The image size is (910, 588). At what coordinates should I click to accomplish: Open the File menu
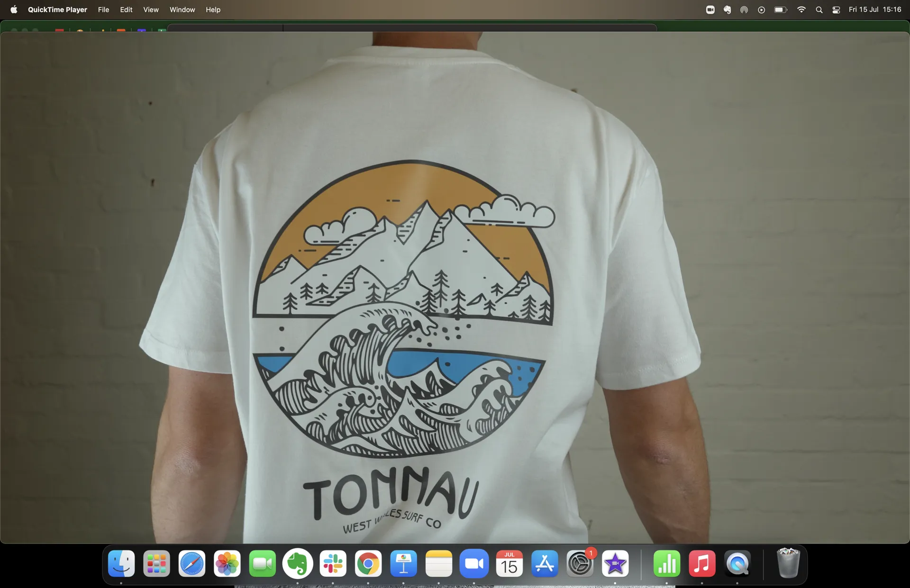103,9
